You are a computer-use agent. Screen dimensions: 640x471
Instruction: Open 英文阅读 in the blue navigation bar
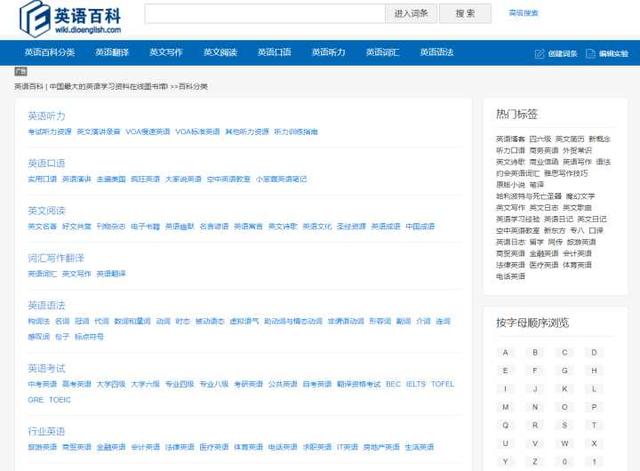pyautogui.click(x=220, y=52)
